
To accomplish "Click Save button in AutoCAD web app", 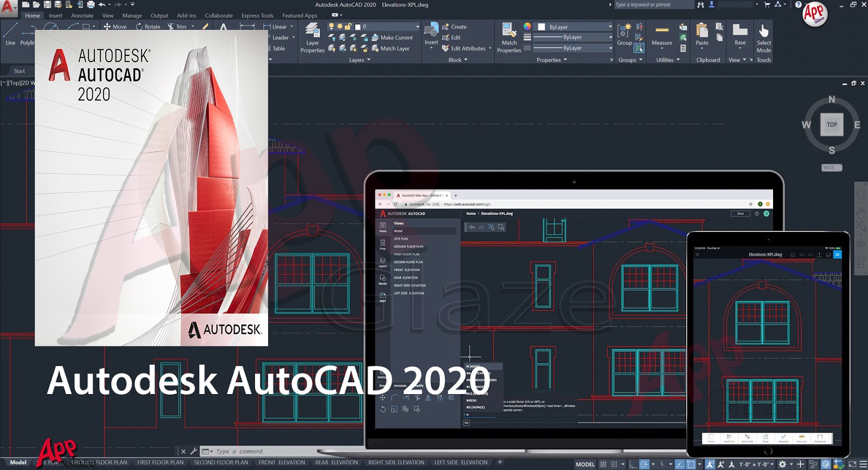I will 741,214.
